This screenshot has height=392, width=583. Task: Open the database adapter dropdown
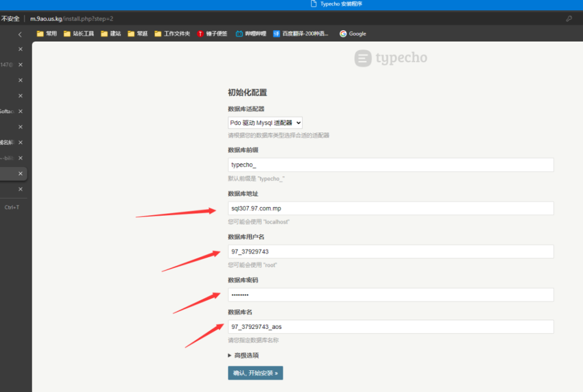click(x=265, y=122)
